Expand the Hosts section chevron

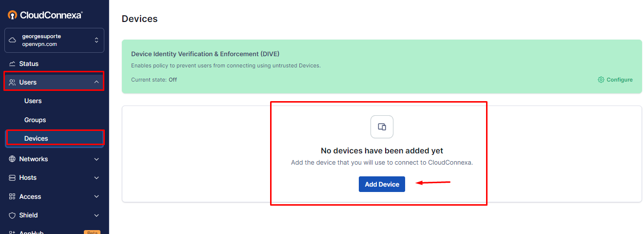pyautogui.click(x=97, y=178)
